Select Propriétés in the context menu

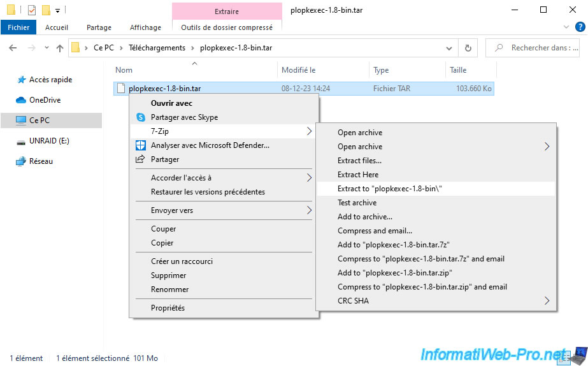(168, 308)
